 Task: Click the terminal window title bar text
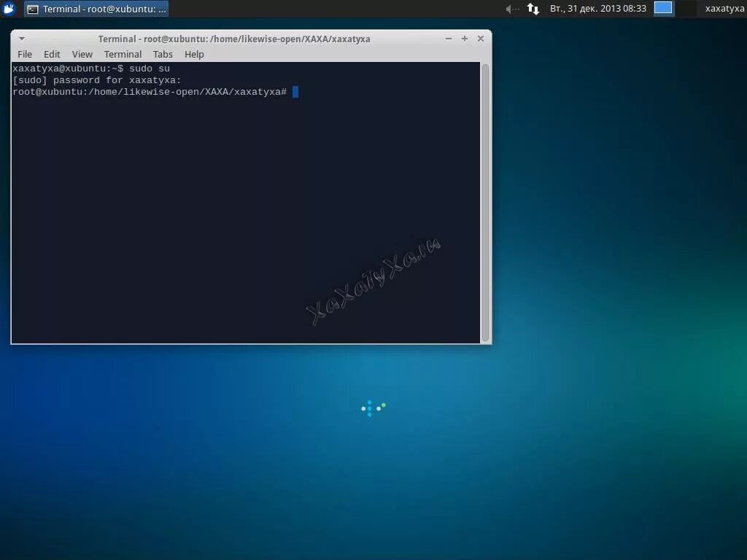click(234, 39)
